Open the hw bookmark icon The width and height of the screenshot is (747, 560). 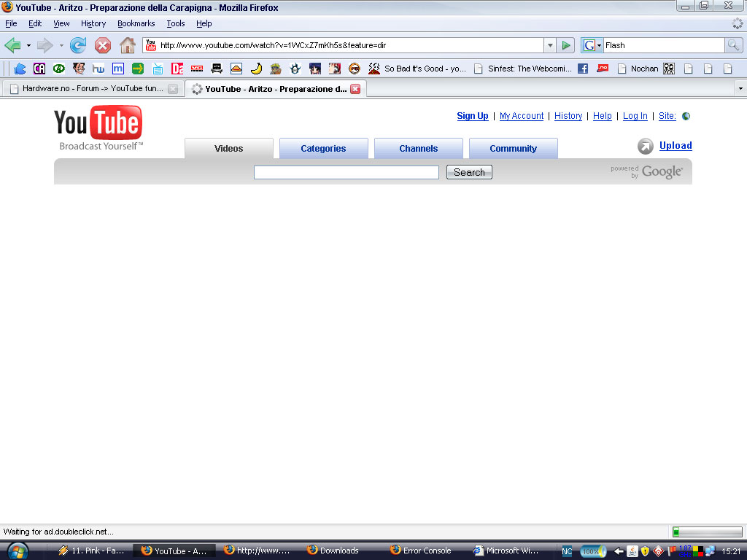[98, 69]
